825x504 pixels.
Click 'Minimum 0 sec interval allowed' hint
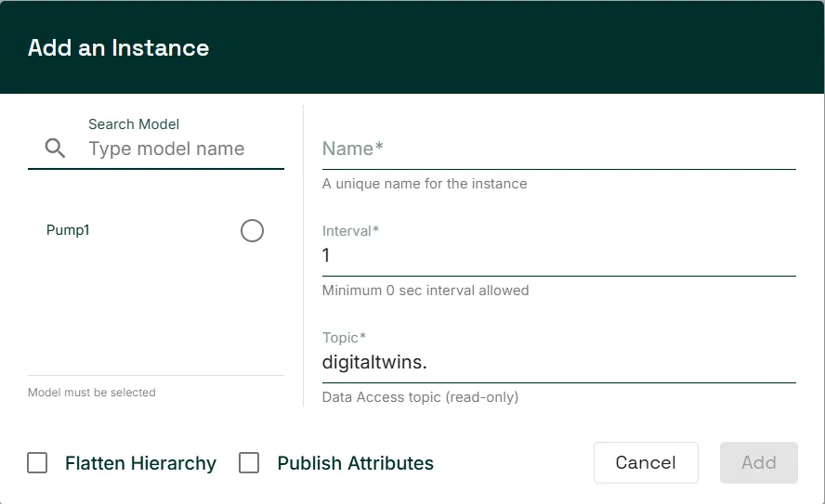click(426, 291)
